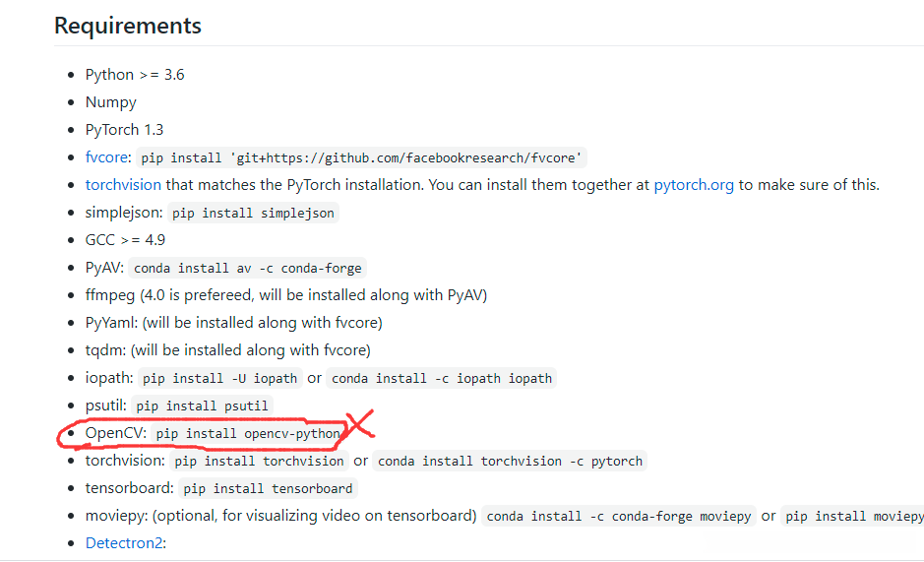Click the "pip install moviepy" code

853,516
